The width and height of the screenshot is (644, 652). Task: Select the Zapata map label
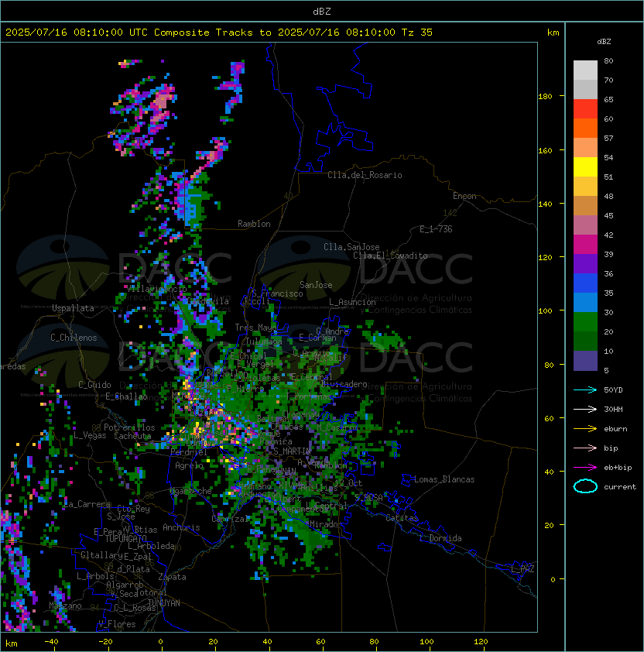click(x=172, y=577)
